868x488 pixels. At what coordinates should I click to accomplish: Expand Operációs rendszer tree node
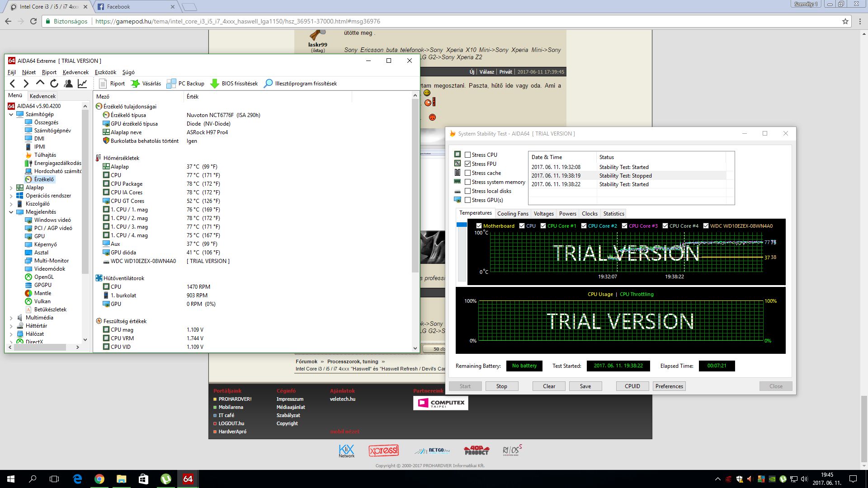point(11,196)
